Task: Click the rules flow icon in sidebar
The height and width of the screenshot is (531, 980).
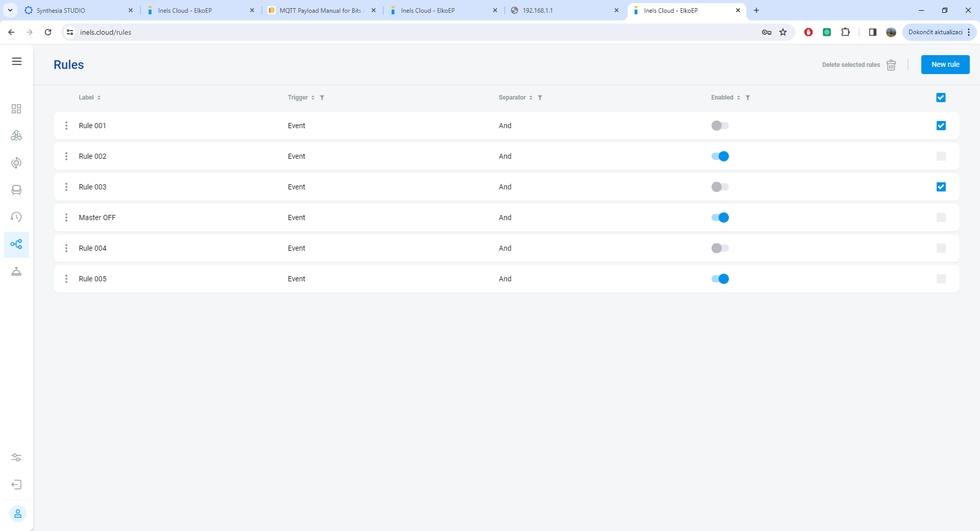Action: tap(16, 244)
